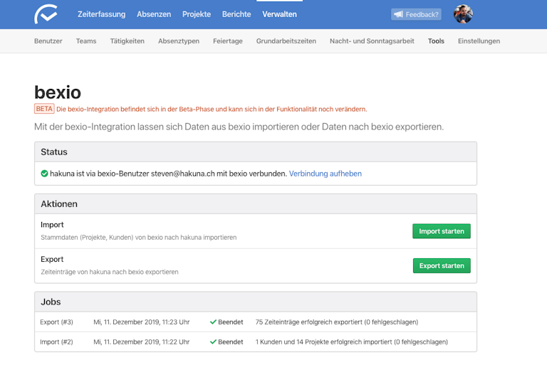Click the BETA badge label
Screen dimensions: 547x392
point(44,109)
